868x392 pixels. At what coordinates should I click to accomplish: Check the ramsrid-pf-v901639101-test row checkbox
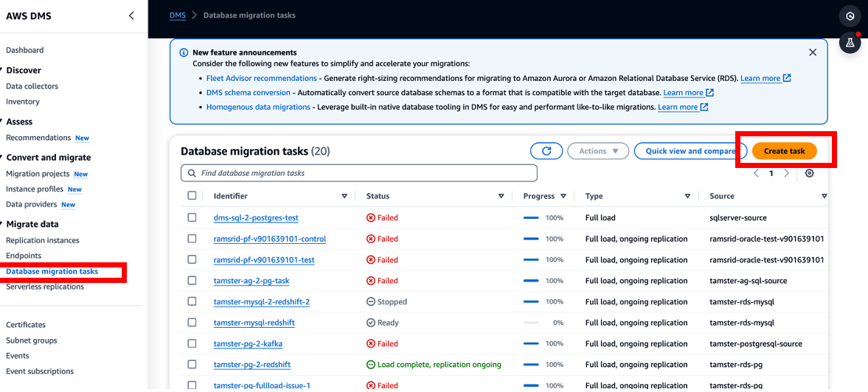[192, 260]
